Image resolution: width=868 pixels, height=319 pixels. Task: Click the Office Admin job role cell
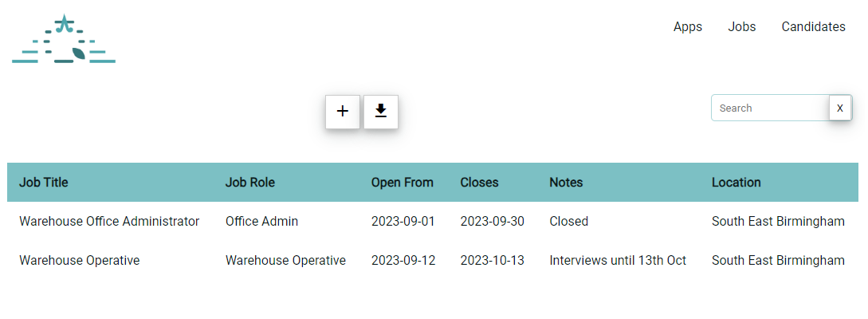coord(261,222)
